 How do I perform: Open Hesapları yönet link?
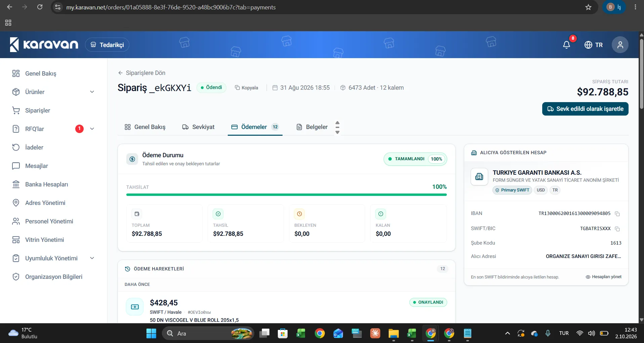[x=603, y=277]
